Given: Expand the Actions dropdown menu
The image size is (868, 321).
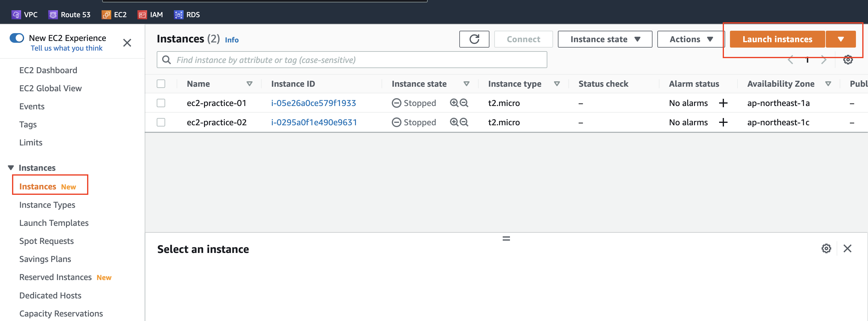Looking at the screenshot, I should pos(690,39).
